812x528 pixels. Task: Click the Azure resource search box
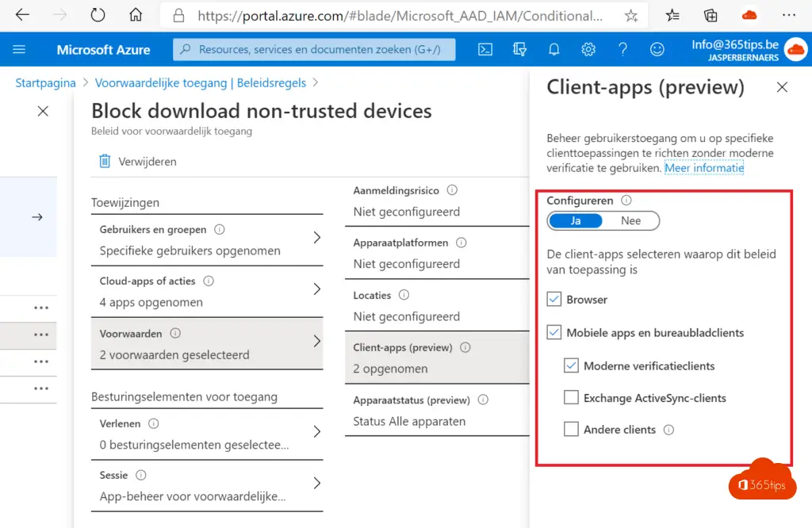pyautogui.click(x=315, y=49)
